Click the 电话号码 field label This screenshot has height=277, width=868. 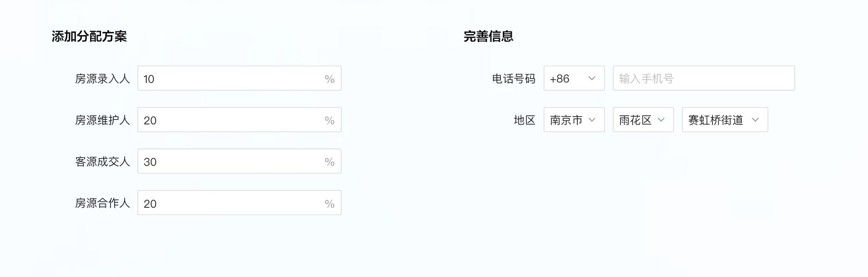(514, 79)
